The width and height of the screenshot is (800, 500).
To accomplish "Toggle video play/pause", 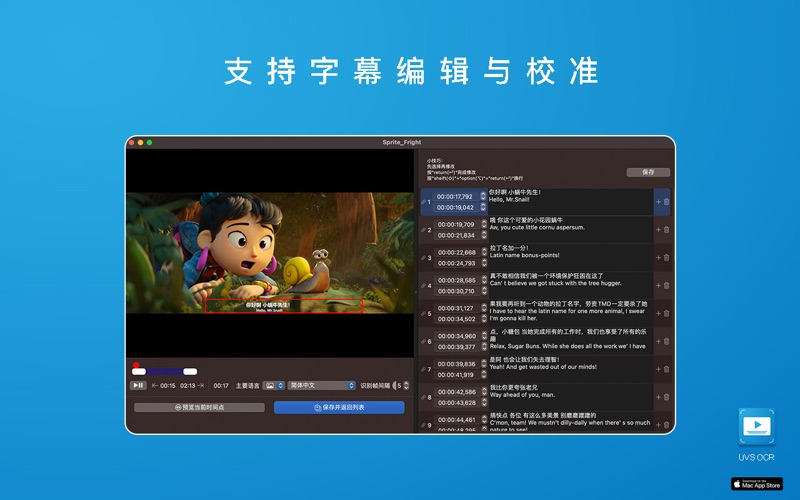I will 138,385.
